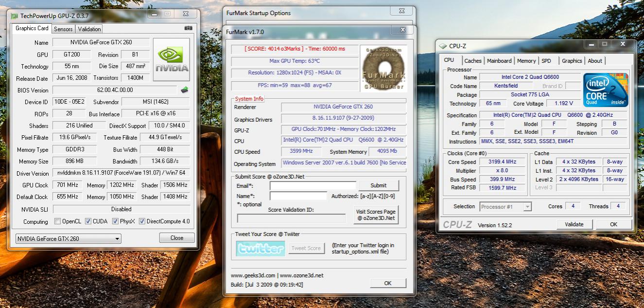Click the FurMark Startup Options window title
The height and width of the screenshot is (308, 644).
(259, 13)
